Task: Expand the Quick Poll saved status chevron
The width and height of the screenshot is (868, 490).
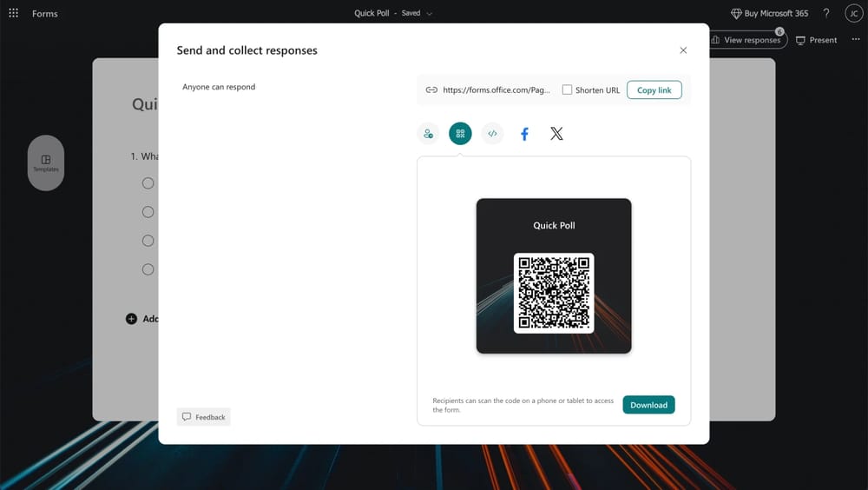Action: [x=429, y=13]
